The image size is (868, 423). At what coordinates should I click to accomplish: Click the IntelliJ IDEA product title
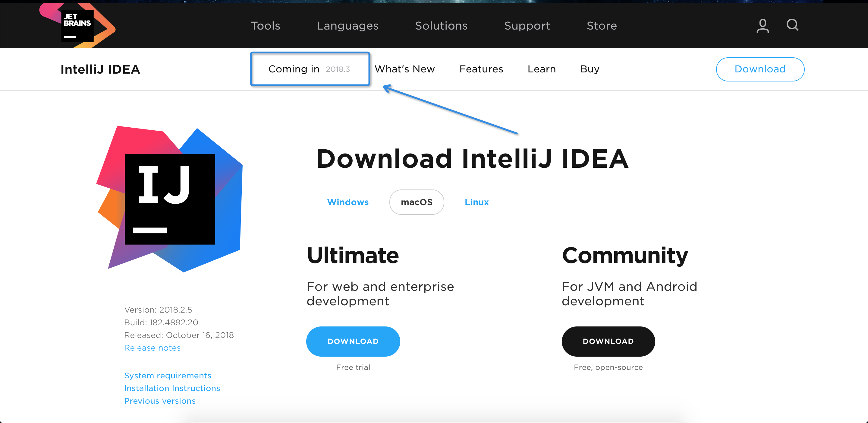[100, 69]
